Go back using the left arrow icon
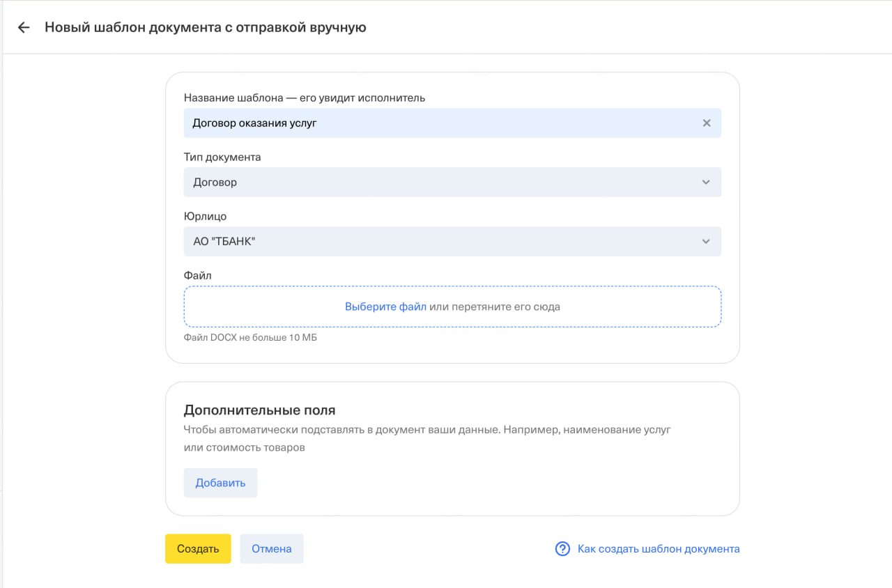Image resolution: width=892 pixels, height=588 pixels. [x=24, y=28]
